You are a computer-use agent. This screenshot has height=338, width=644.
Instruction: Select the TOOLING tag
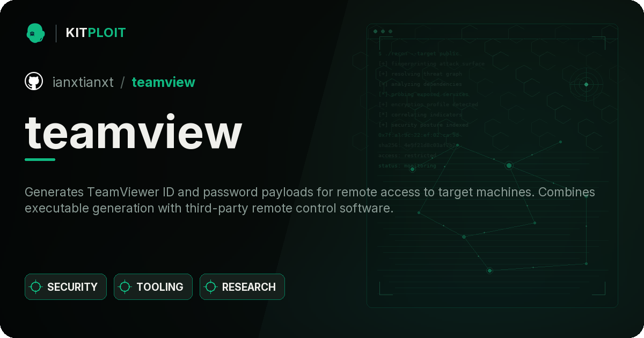[153, 287]
